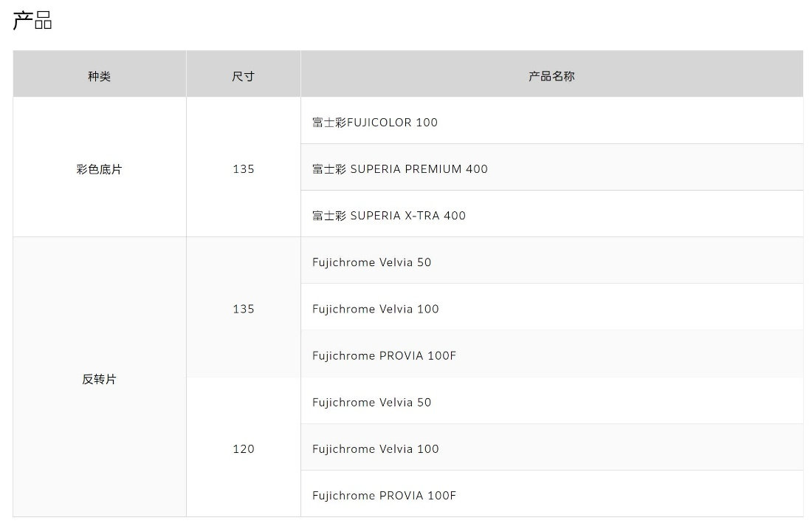Click Fujichrome PROVIA 100F in the 120 group
The image size is (812, 529).
click(384, 496)
